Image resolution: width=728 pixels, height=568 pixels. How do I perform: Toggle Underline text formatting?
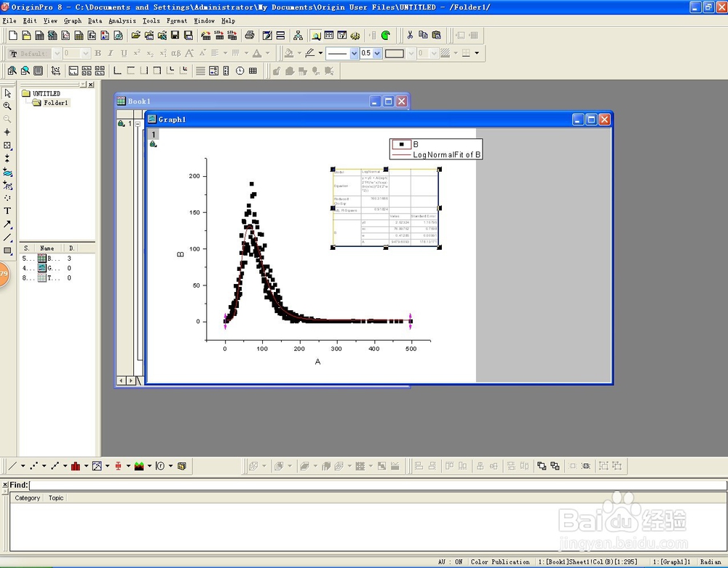point(124,53)
